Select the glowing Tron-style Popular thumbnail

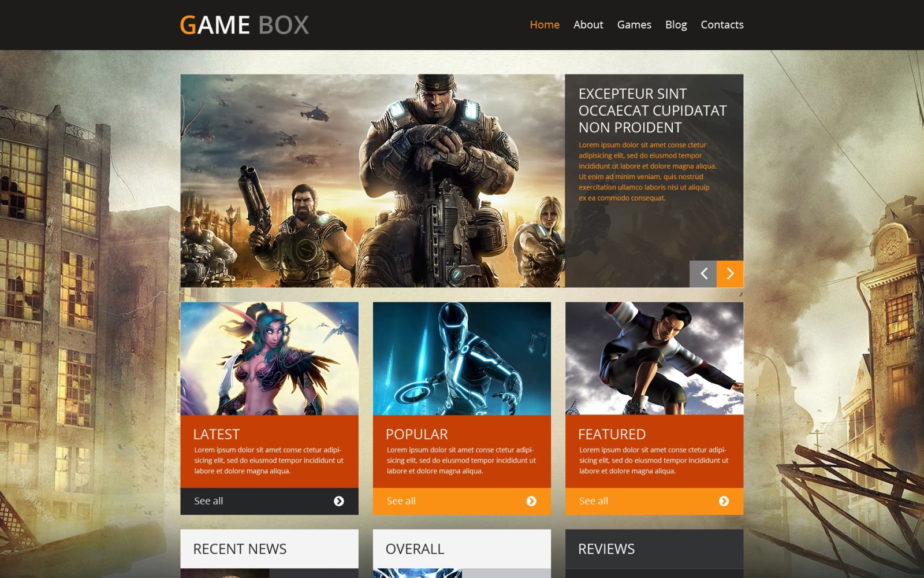pyautogui.click(x=461, y=358)
